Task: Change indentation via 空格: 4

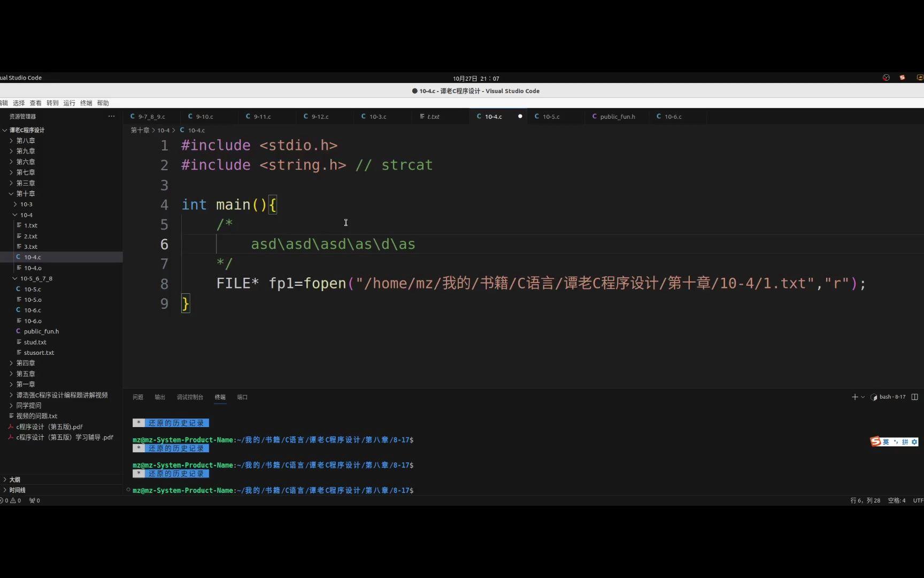Action: pos(897,500)
